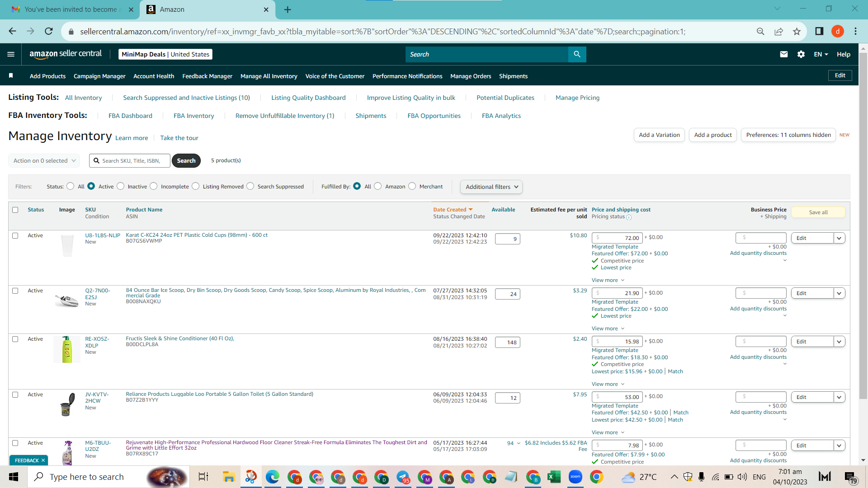Click the SKU search input field
868x488 pixels.
130,160
